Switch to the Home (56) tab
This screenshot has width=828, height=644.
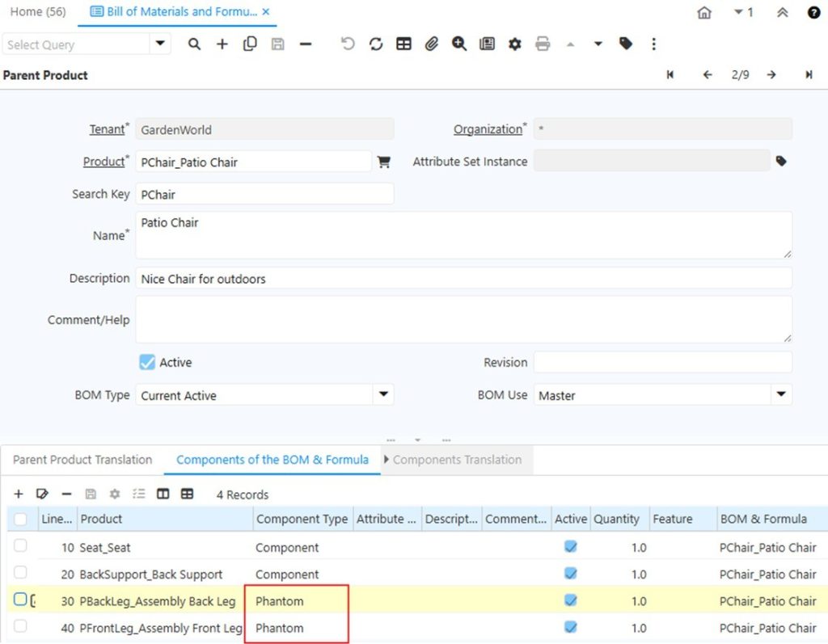point(38,12)
